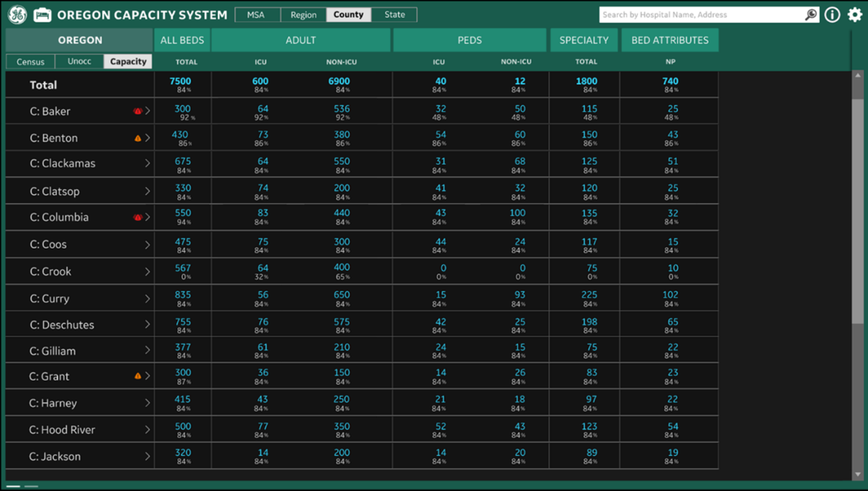
Task: Click the orange warning icon for Grant
Action: click(x=138, y=376)
